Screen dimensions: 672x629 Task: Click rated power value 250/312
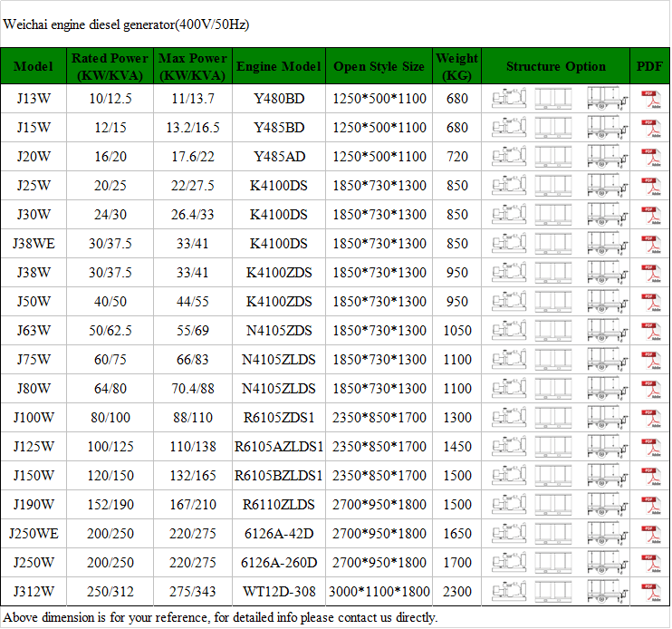(110, 592)
